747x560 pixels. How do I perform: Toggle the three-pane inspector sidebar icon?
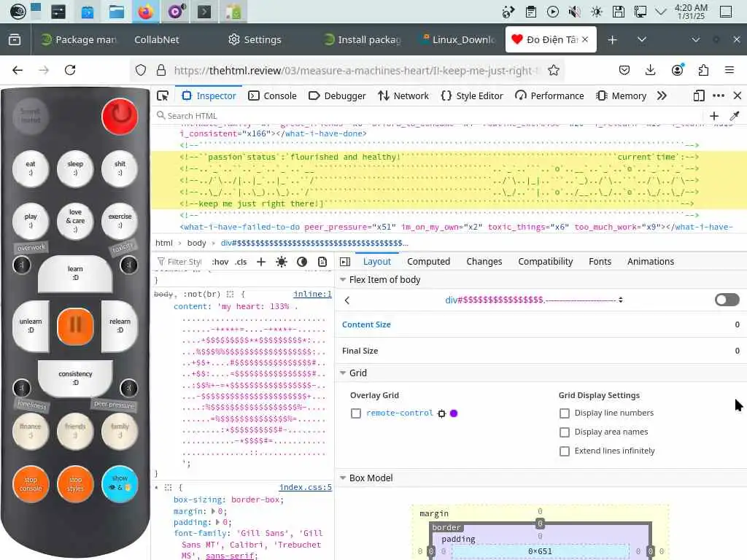tap(345, 262)
